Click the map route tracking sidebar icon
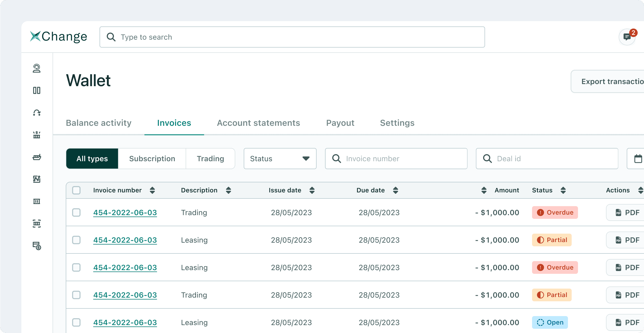The width and height of the screenshot is (644, 333). pos(37,179)
